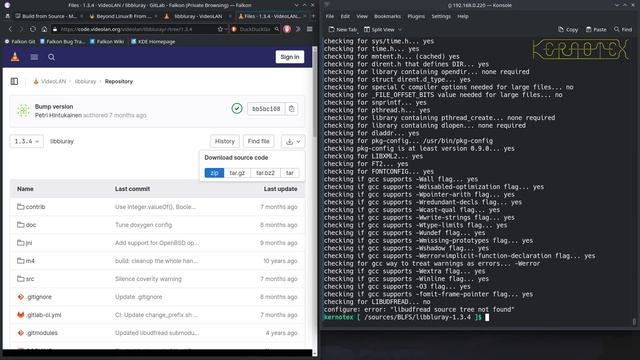Open Konsole View menu

362,16
